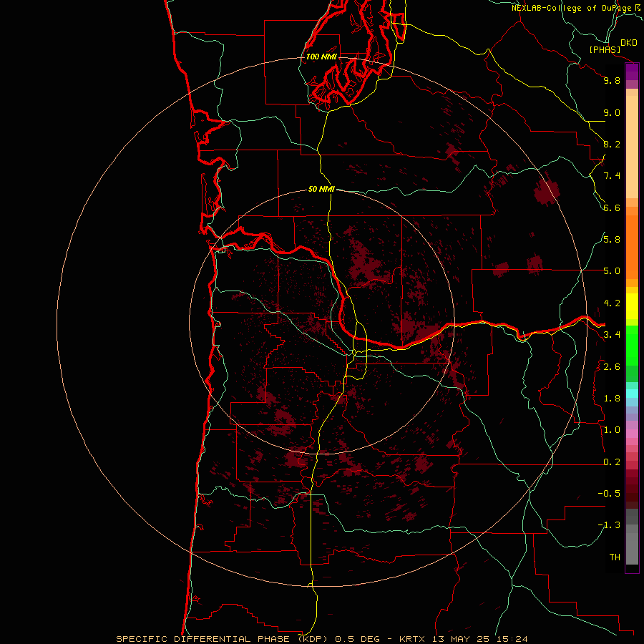Pick the cyan segment of the color bar
The image size is (644, 644).
(x=632, y=394)
